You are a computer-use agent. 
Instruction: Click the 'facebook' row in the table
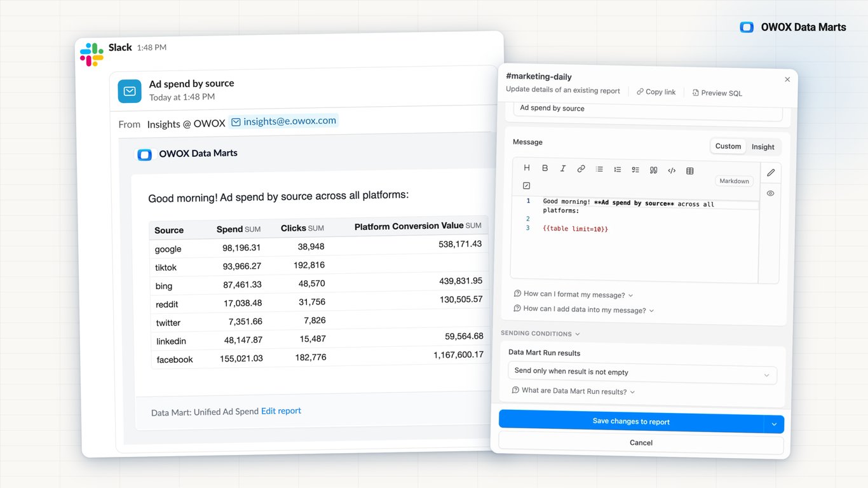[320, 357]
